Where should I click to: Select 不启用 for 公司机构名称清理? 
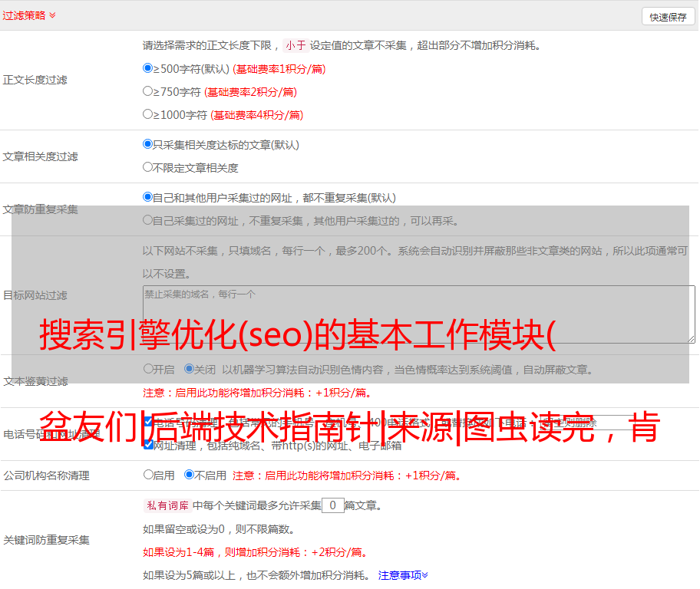189,475
